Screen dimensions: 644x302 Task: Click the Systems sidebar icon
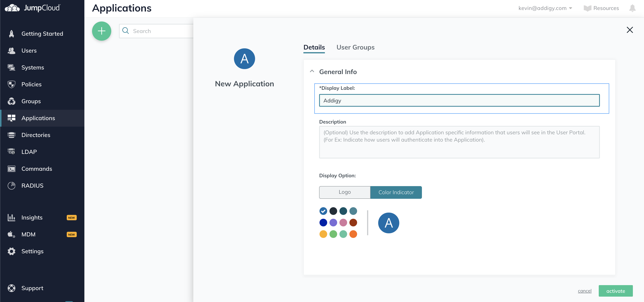[x=12, y=67]
